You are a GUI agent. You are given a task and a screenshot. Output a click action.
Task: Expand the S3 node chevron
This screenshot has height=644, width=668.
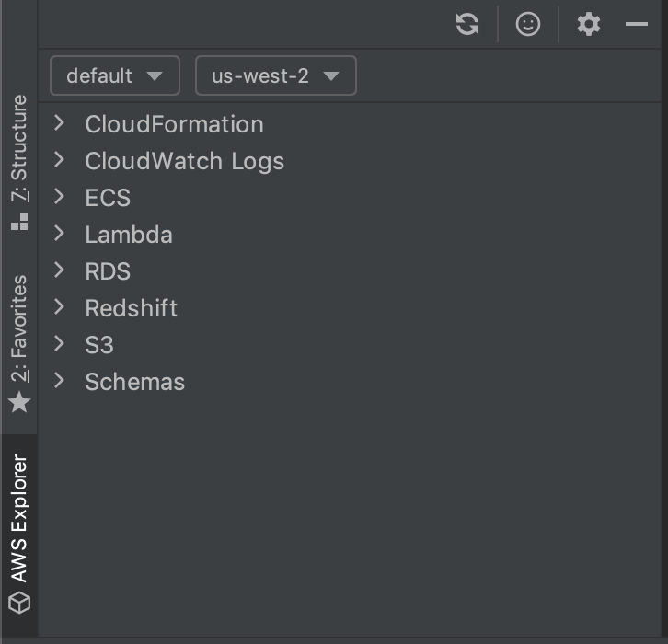point(59,344)
